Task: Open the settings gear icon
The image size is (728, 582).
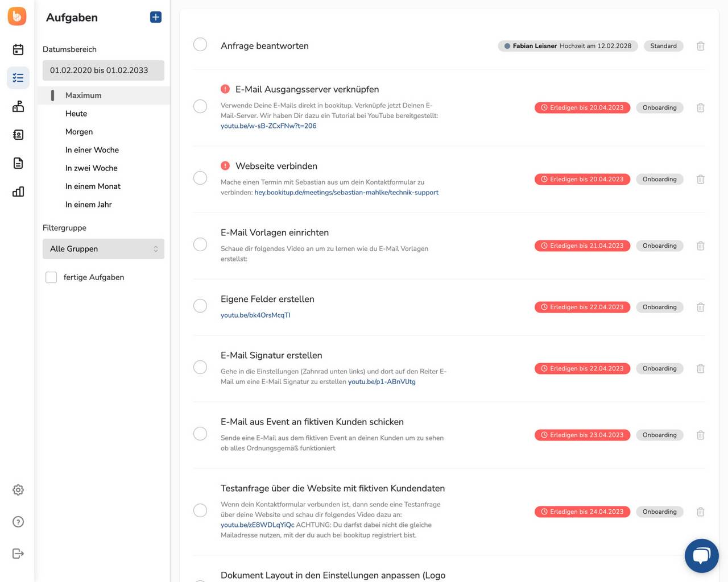Action: (18, 490)
